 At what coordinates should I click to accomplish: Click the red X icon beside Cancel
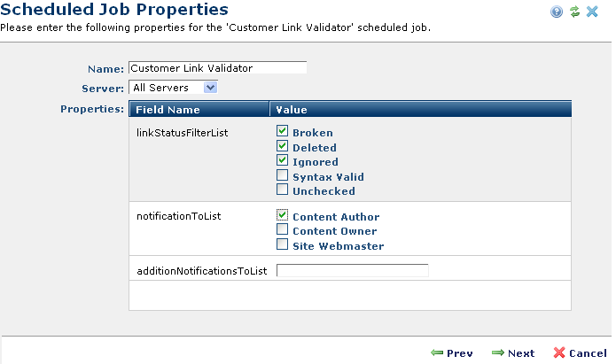tap(559, 352)
